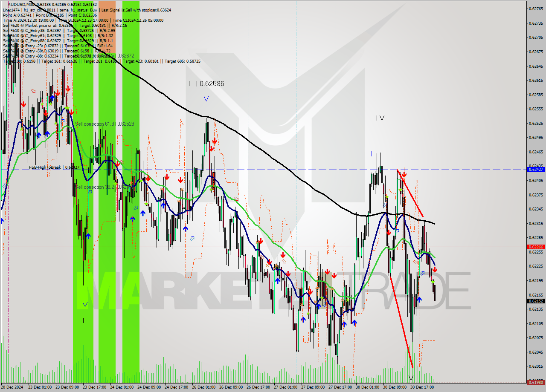The height and width of the screenshot is (392, 546).
Task: Click the '30 Dec 01:00' time axis label
Action: (368, 387)
